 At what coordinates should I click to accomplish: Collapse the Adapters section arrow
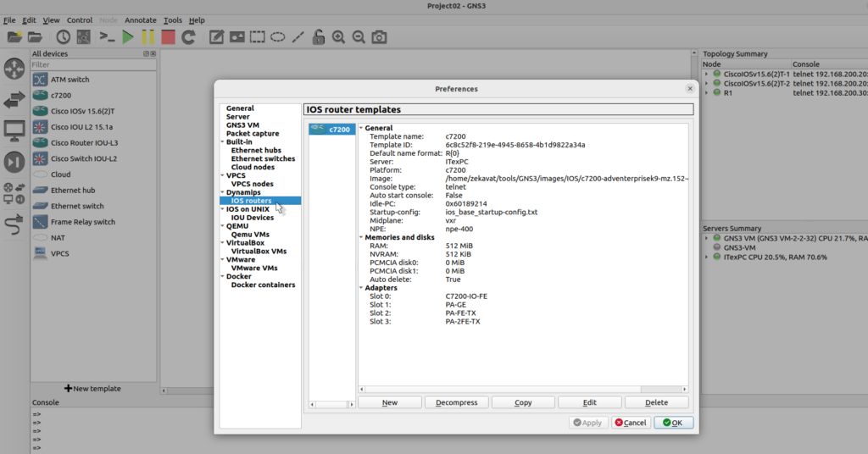[361, 288]
